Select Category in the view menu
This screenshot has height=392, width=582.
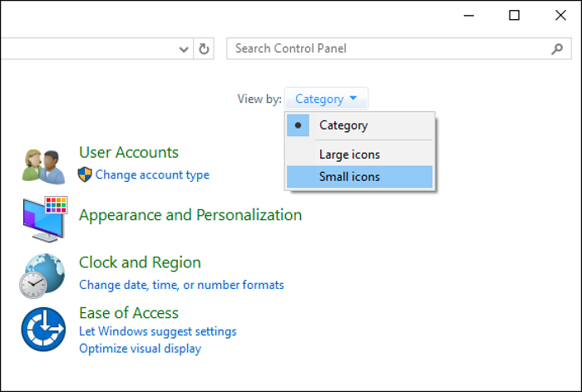[360, 125]
